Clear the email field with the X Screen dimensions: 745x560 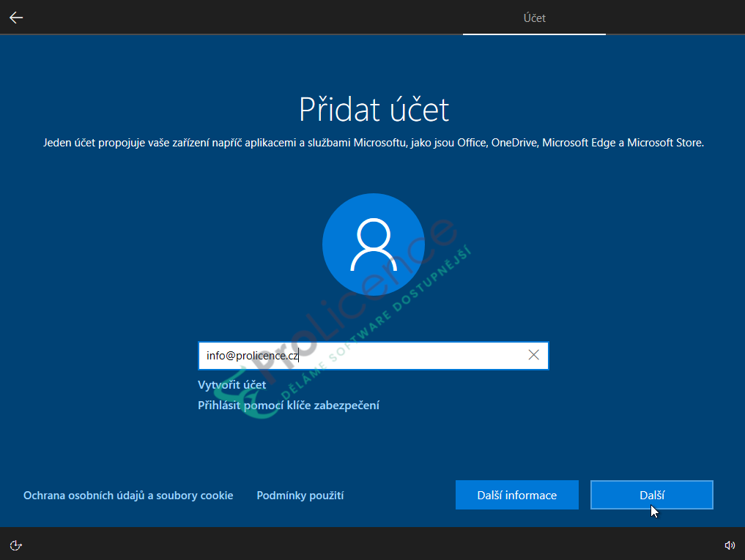tap(533, 355)
